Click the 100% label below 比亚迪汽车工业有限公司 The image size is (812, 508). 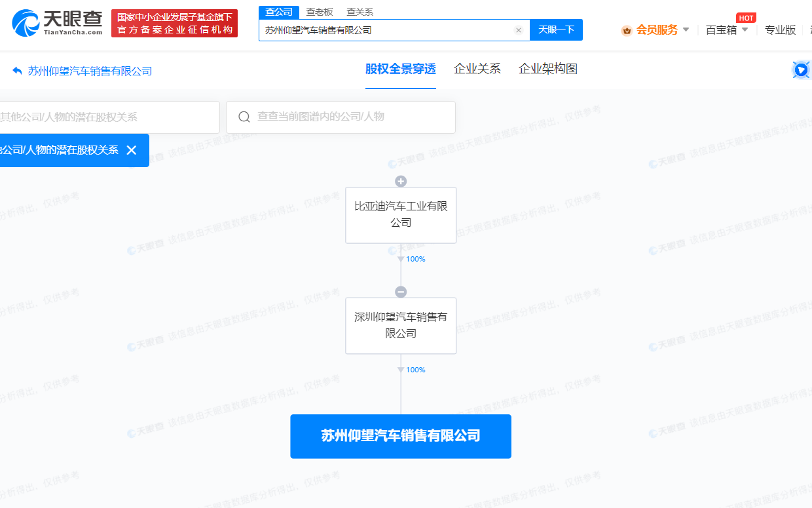pyautogui.click(x=416, y=259)
